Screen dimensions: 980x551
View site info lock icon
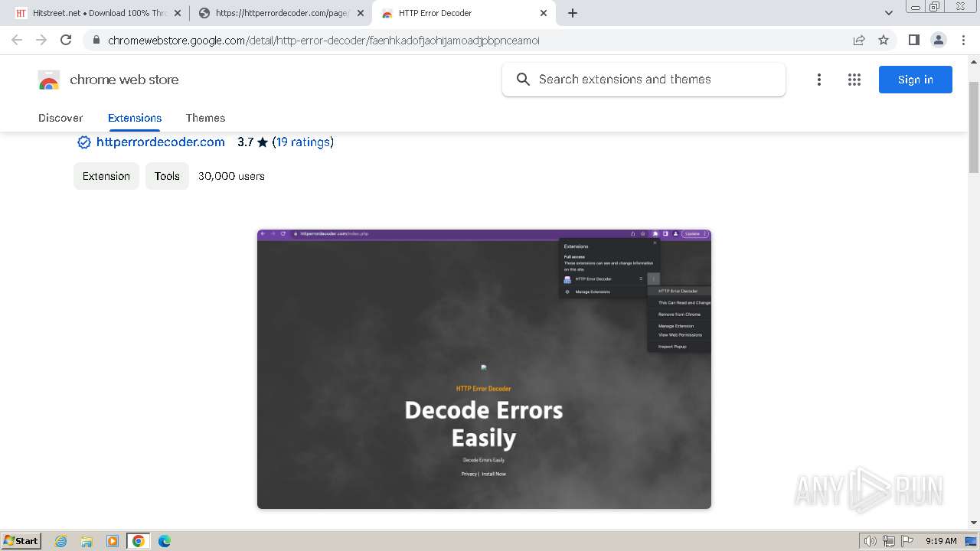[96, 41]
